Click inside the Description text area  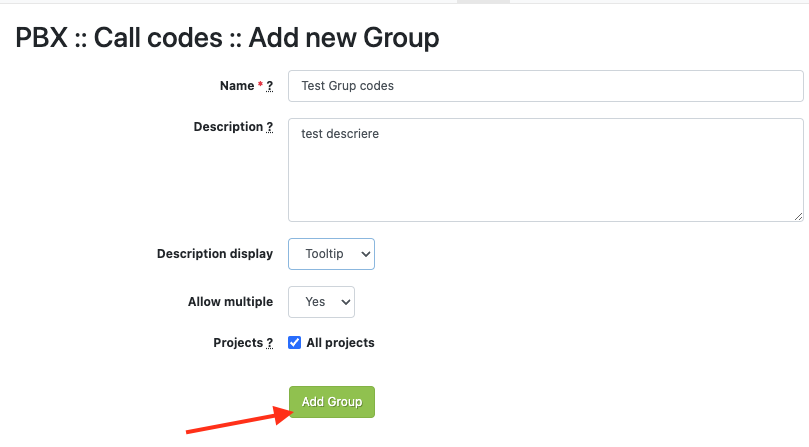(545, 170)
